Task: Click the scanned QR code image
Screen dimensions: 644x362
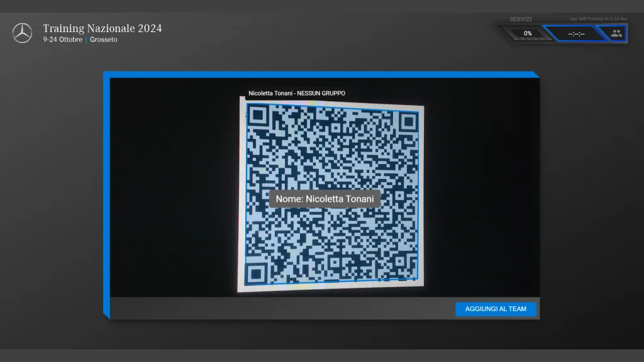Action: [331, 194]
